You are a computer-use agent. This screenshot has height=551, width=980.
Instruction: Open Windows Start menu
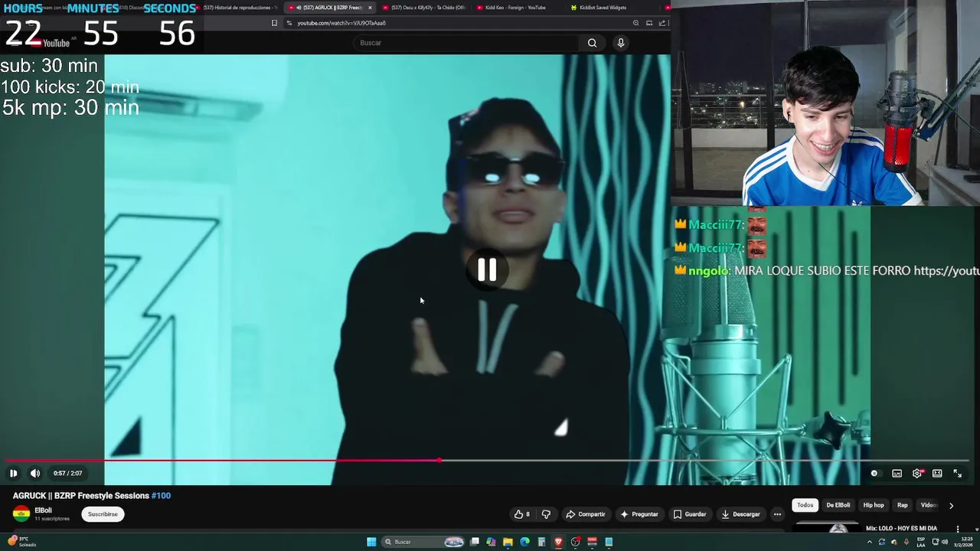371,542
